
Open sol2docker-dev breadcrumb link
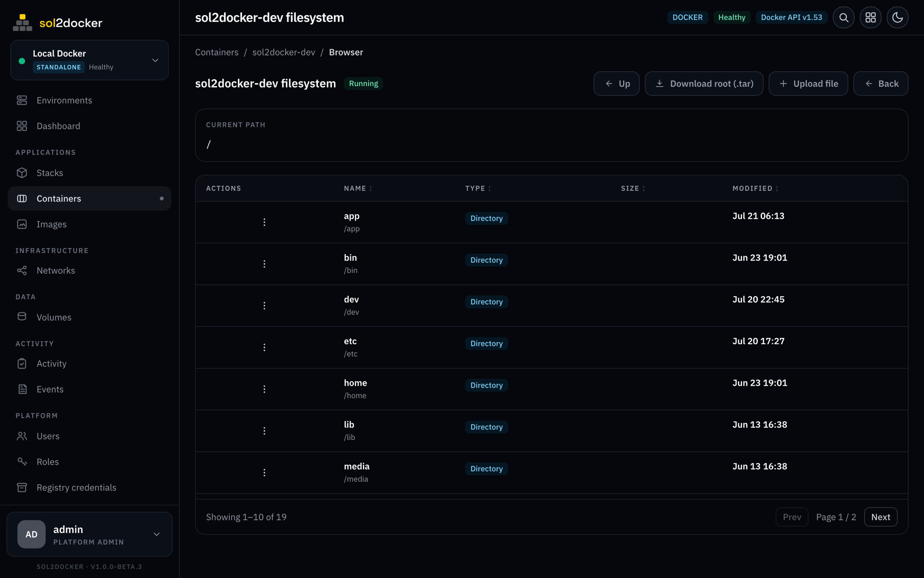pyautogui.click(x=284, y=52)
